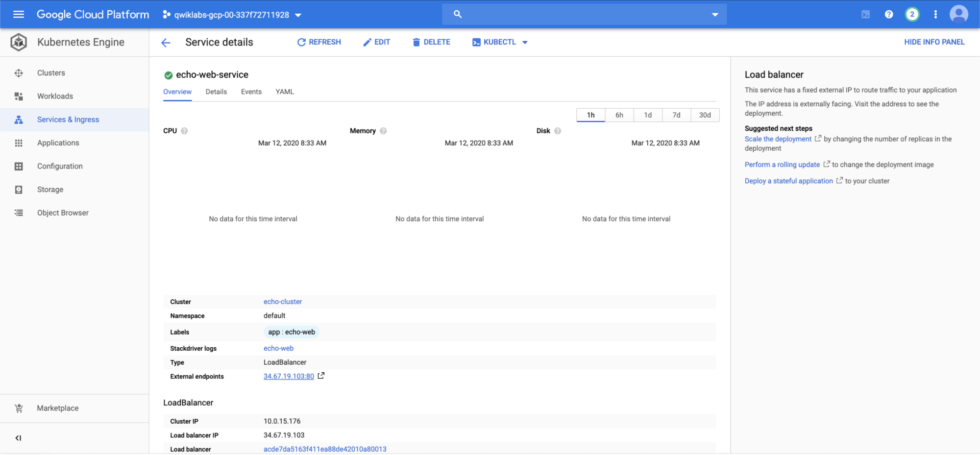Go back using the left arrow

(x=166, y=43)
